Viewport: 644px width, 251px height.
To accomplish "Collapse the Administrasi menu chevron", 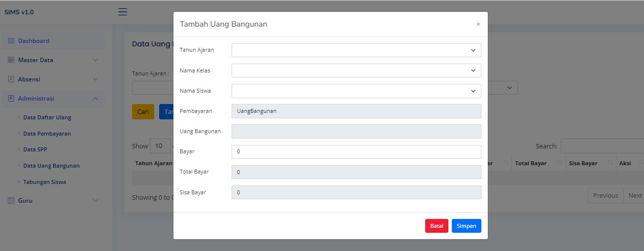I will 96,99.
